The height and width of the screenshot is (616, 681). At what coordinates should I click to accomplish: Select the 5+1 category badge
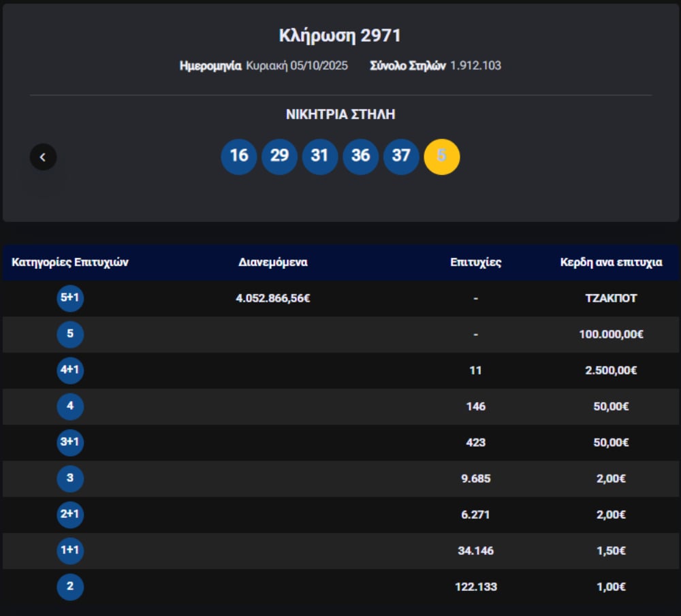(x=70, y=298)
